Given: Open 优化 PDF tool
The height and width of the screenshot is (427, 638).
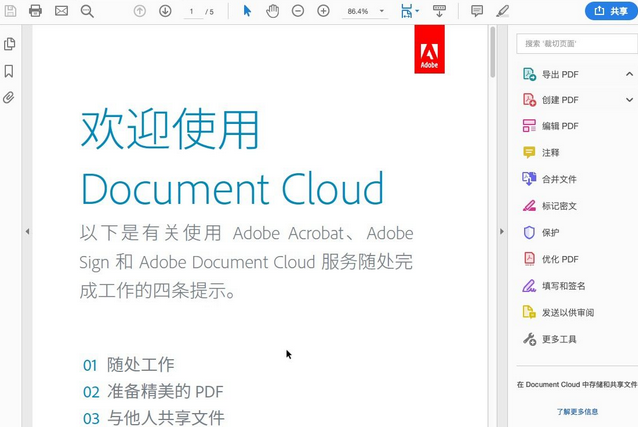Looking at the screenshot, I should (551, 259).
